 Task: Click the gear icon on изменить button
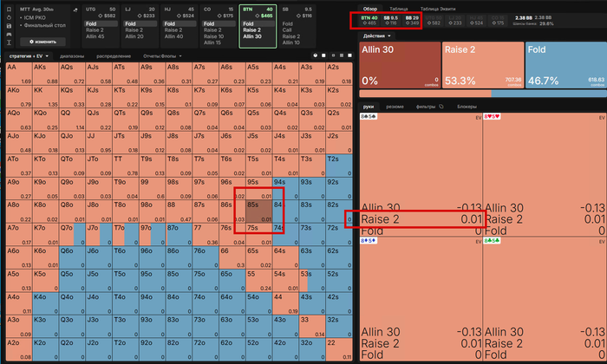click(x=32, y=42)
